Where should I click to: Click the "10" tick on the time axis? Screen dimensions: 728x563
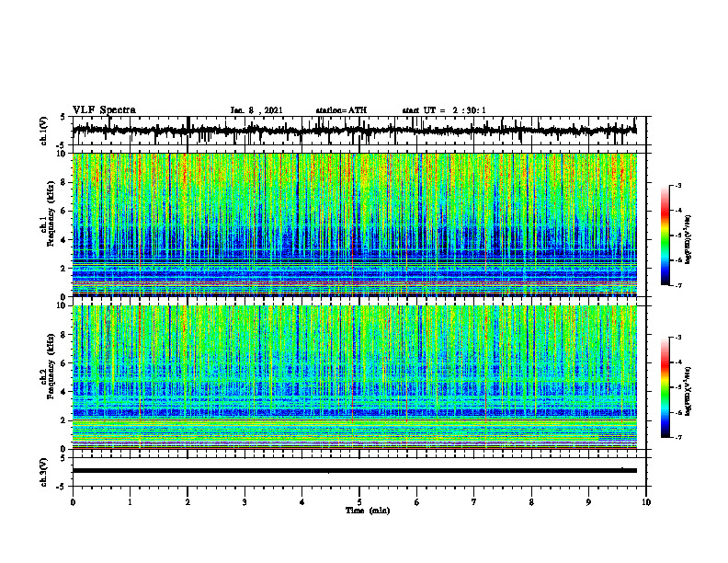tap(646, 502)
